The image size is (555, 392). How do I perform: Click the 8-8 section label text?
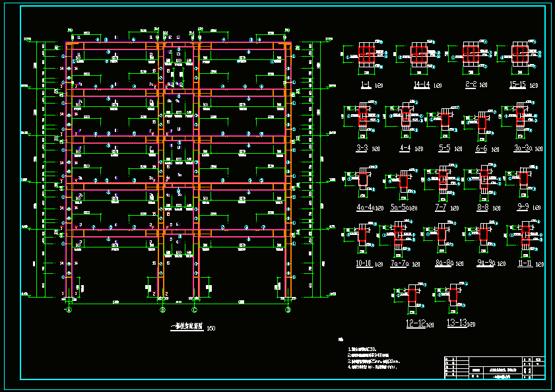coord(482,207)
